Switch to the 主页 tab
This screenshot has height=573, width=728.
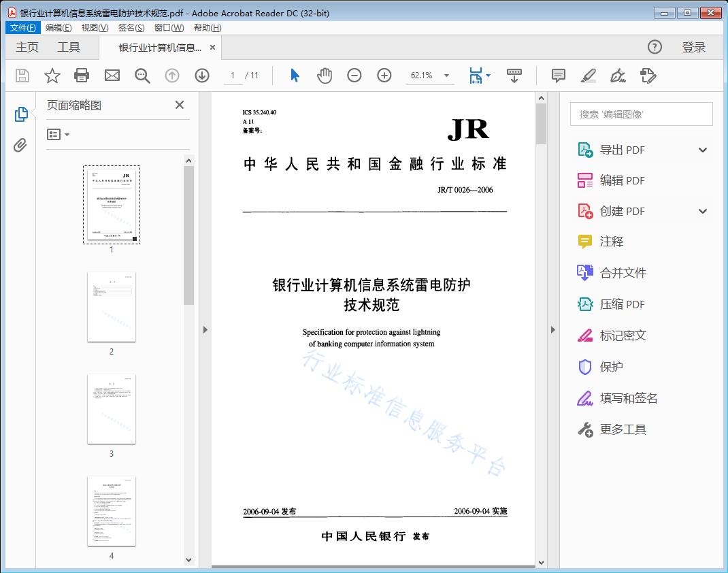click(27, 47)
